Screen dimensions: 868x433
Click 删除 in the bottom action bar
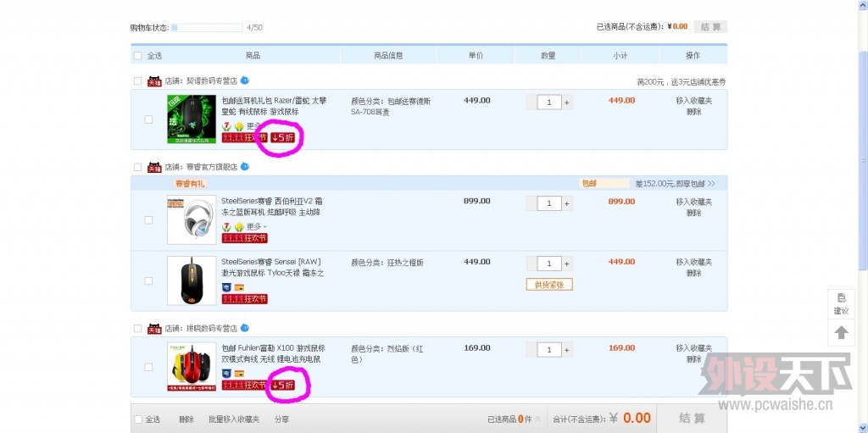[186, 419]
